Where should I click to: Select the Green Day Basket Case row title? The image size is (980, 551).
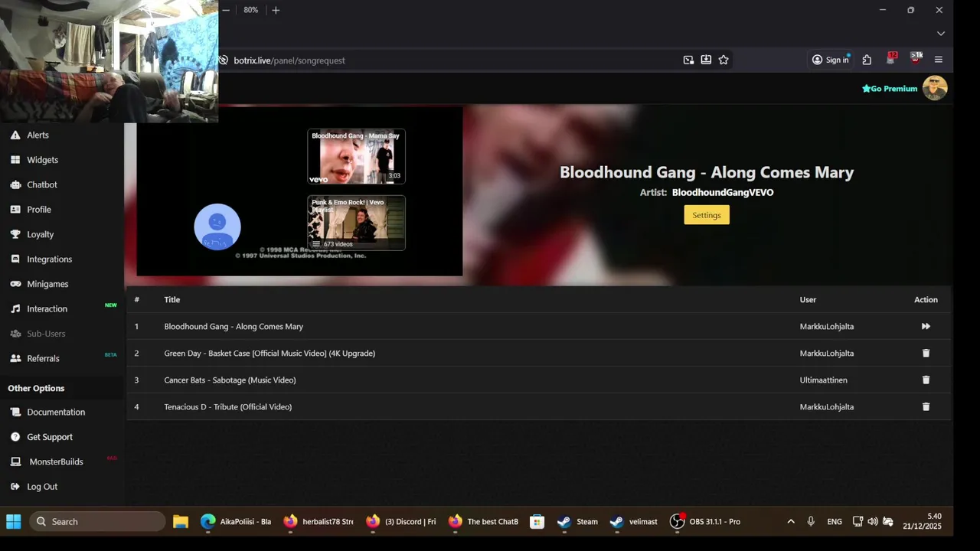tap(269, 353)
